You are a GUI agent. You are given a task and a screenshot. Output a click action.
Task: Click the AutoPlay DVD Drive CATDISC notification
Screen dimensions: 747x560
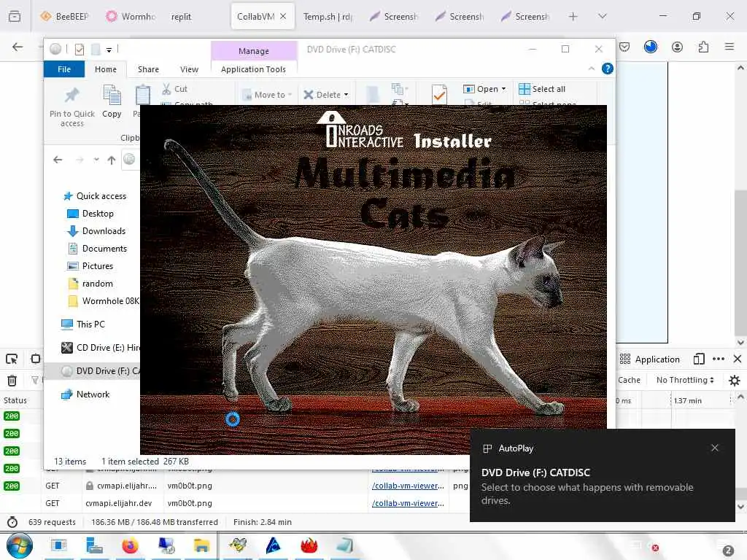tap(602, 475)
